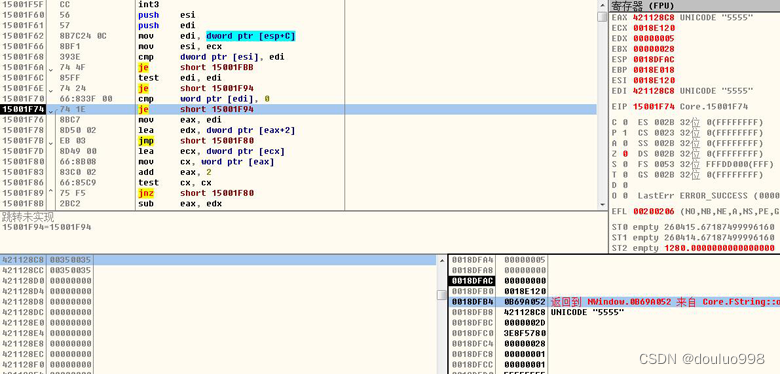Select the ESP register value 0018DFAC

click(x=654, y=59)
